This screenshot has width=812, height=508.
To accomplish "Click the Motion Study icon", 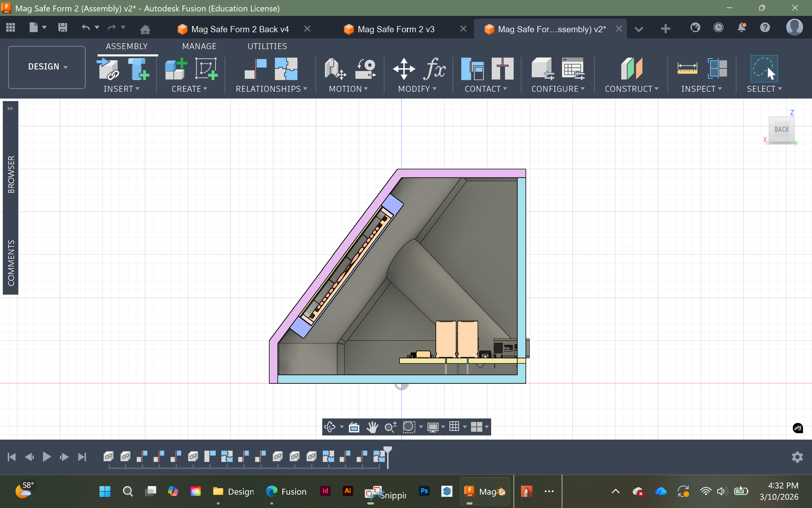I will click(365, 69).
